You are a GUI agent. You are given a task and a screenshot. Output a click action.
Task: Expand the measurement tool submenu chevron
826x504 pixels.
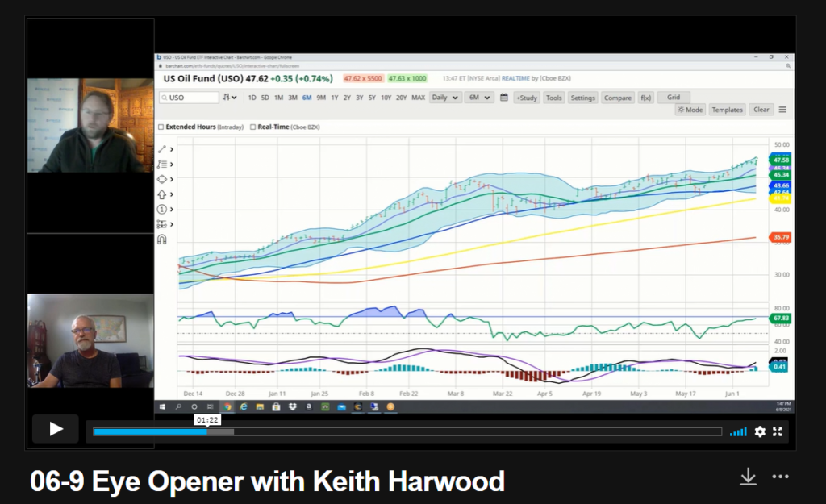click(172, 224)
